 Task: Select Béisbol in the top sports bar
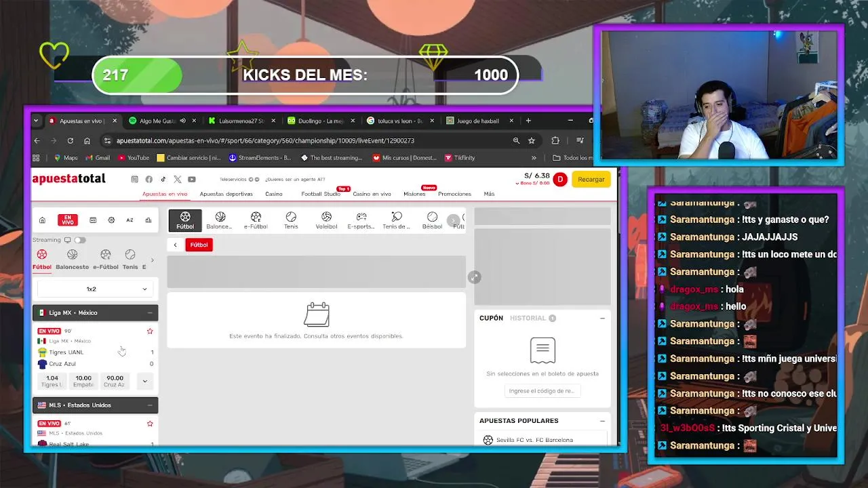[432, 220]
